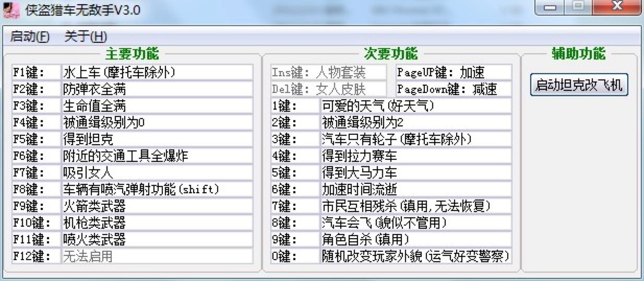Open the 启动(F) menu
Viewport: 644px width, 281px height.
[30, 37]
